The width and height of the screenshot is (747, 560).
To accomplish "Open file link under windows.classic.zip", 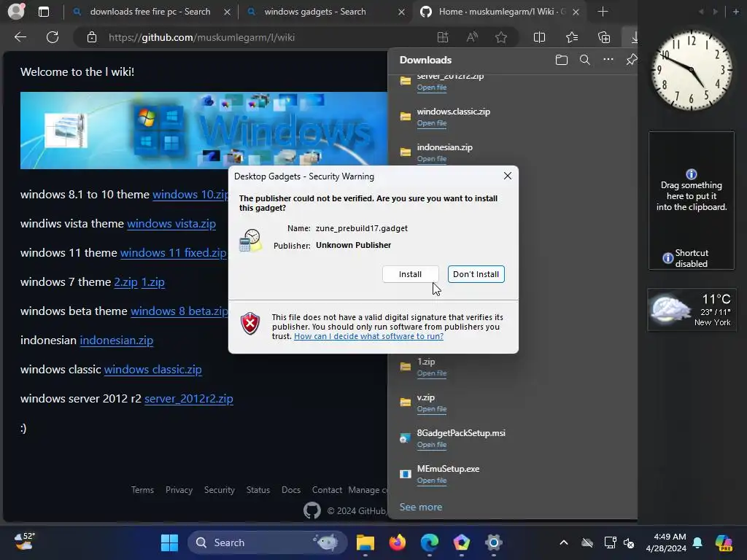I will pos(432,122).
